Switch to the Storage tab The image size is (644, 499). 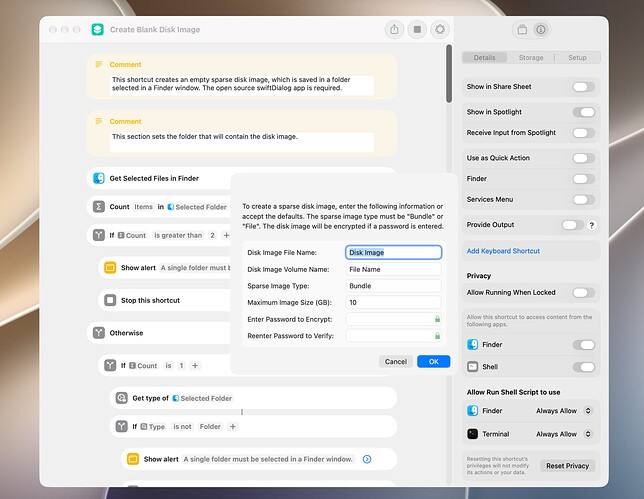click(531, 57)
